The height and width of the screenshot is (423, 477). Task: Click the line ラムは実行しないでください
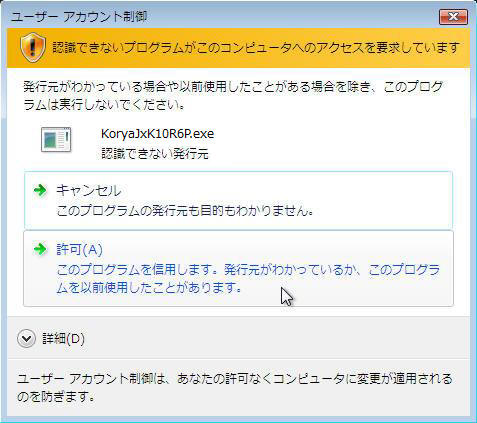click(x=104, y=105)
